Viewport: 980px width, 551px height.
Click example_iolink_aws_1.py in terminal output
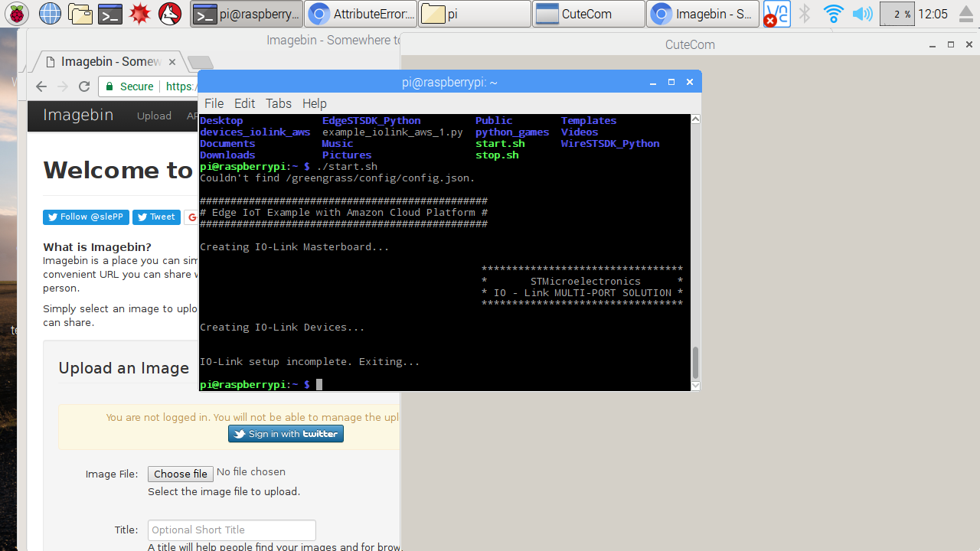393,132
